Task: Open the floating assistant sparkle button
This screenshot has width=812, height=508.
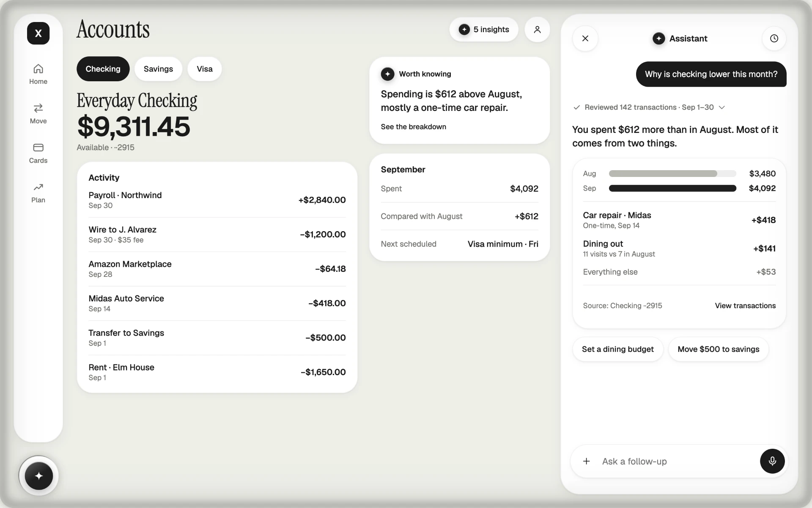Action: point(38,476)
